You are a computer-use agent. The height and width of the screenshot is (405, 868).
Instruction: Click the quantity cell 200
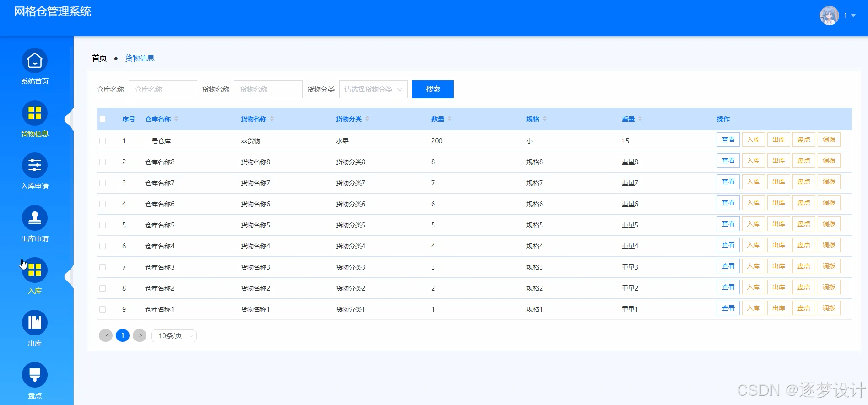437,141
